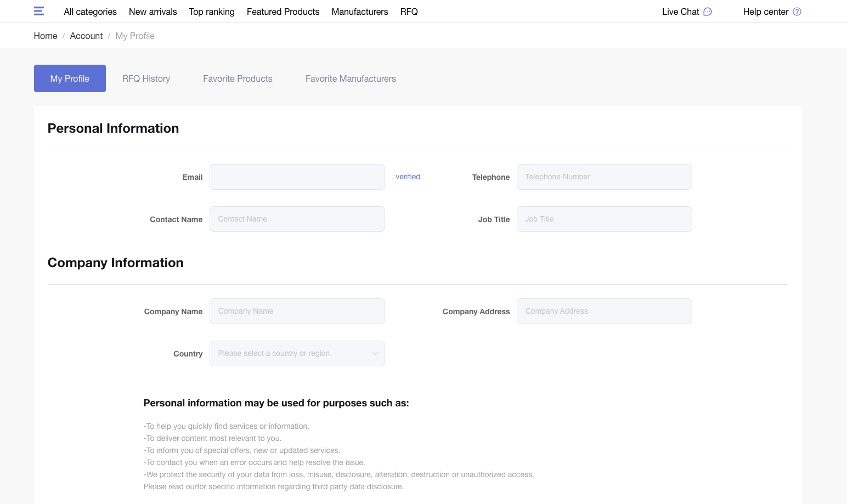Switch to Favorite Products tab
This screenshot has width=847, height=504.
coord(238,78)
